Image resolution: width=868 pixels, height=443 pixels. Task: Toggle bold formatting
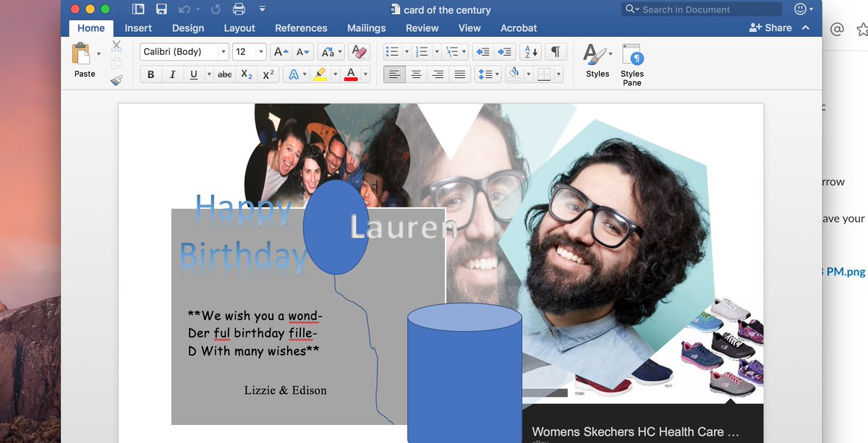point(150,74)
